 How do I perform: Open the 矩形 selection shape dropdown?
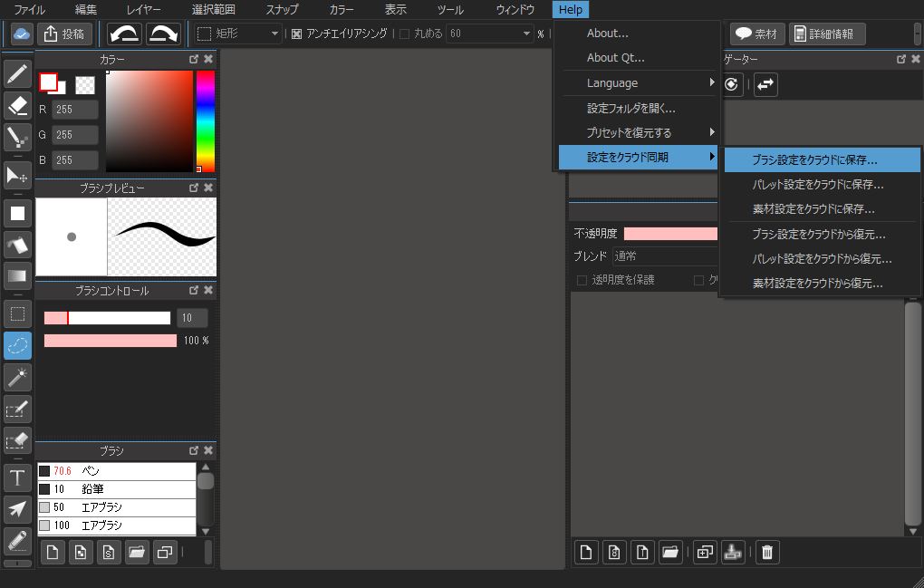(238, 34)
